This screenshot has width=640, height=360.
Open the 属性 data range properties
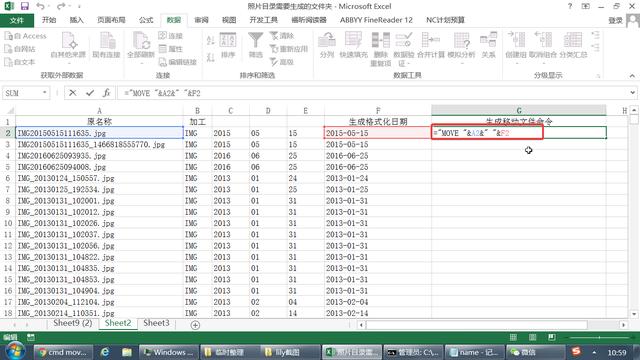[171, 49]
